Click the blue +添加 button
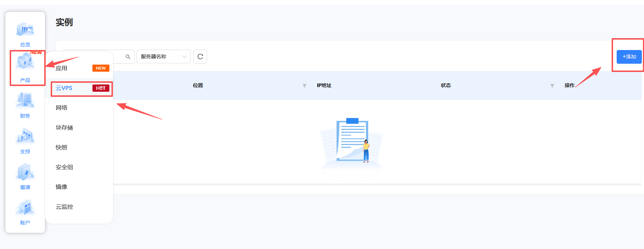 (629, 57)
